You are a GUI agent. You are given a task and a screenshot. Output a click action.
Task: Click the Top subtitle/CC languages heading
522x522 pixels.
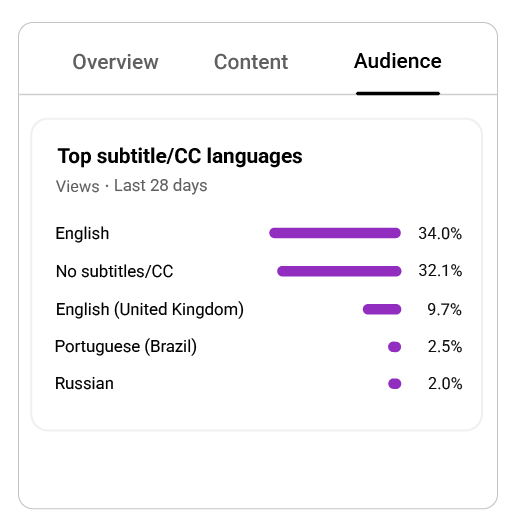(x=180, y=156)
